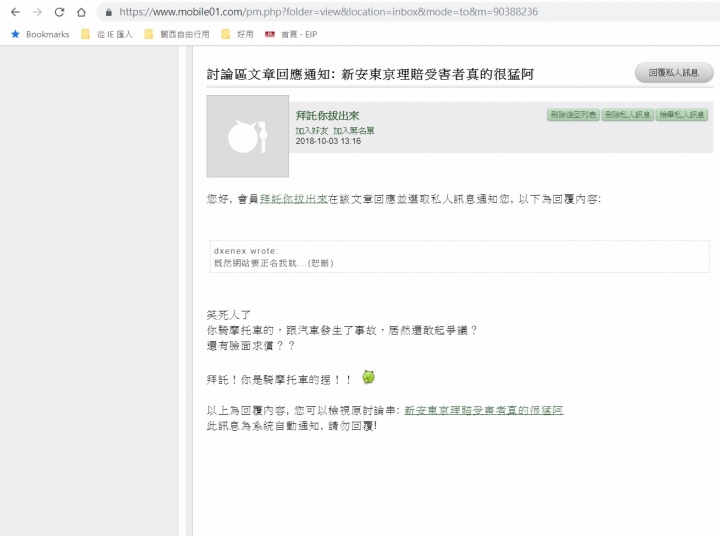Open the Bookmarks star shortcut
Viewport: 720px width, 536px height.
(x=40, y=34)
